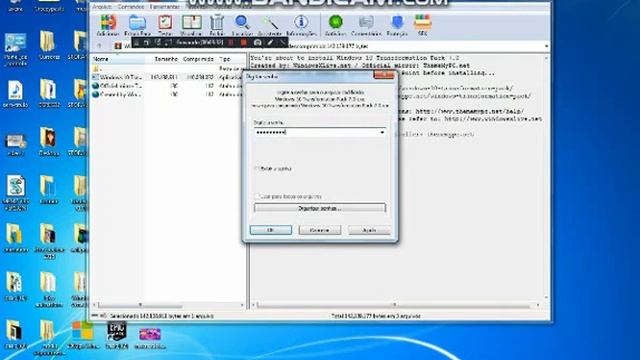Screen dimensions: 640x360
Task: Click the Bandicam pause recording button
Action: pos(231,42)
